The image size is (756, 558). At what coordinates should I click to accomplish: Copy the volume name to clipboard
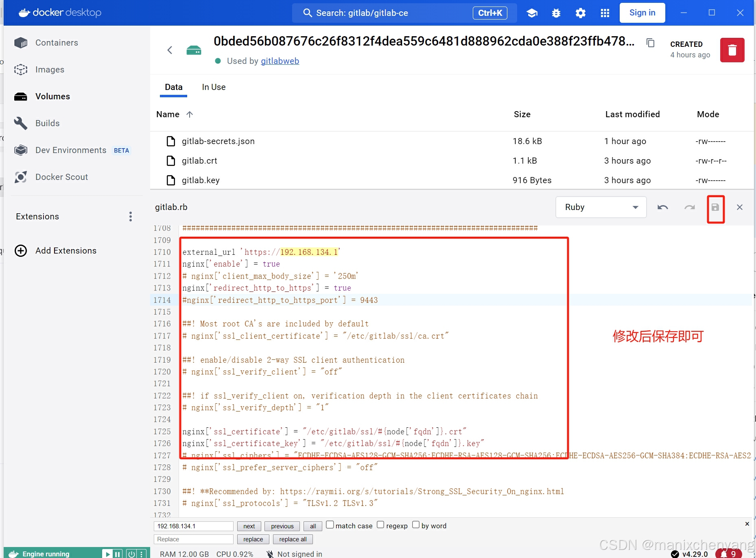click(x=651, y=43)
